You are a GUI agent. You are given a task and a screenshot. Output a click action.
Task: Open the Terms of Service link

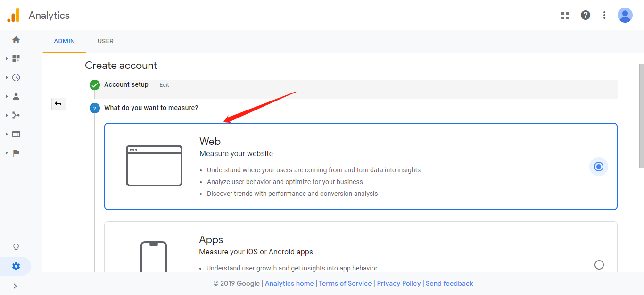pos(345,283)
